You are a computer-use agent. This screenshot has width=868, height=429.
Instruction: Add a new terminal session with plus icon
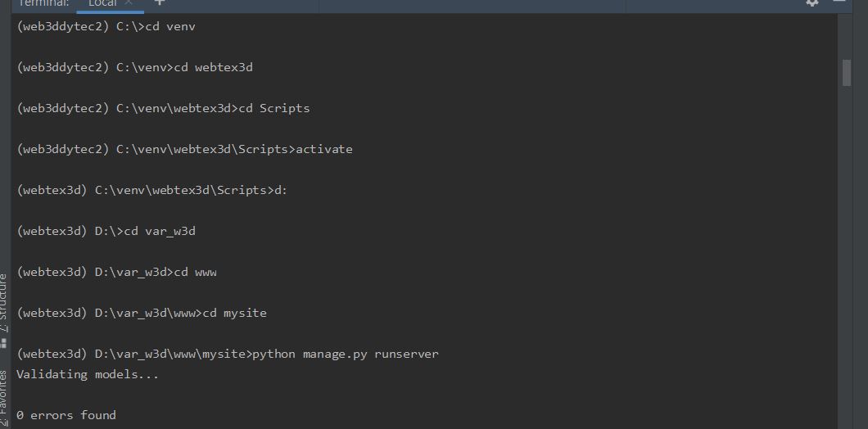160,2
